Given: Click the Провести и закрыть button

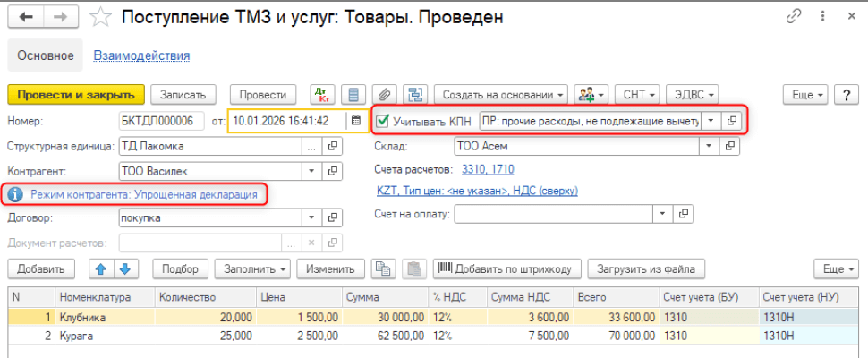Looking at the screenshot, I should [75, 95].
